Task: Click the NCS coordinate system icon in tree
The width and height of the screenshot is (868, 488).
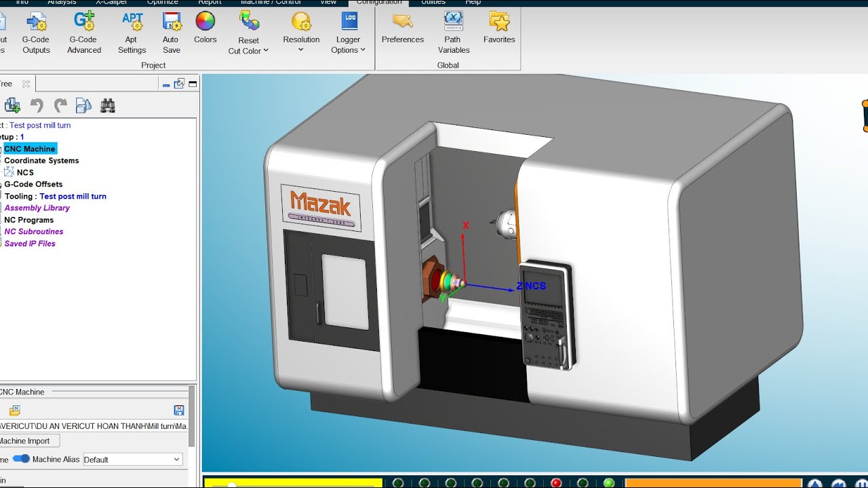Action: [x=9, y=172]
